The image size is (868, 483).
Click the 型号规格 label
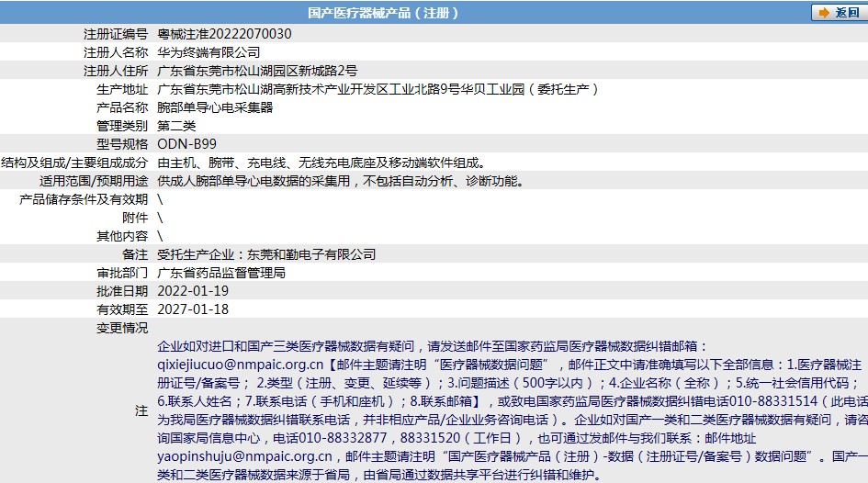point(122,144)
